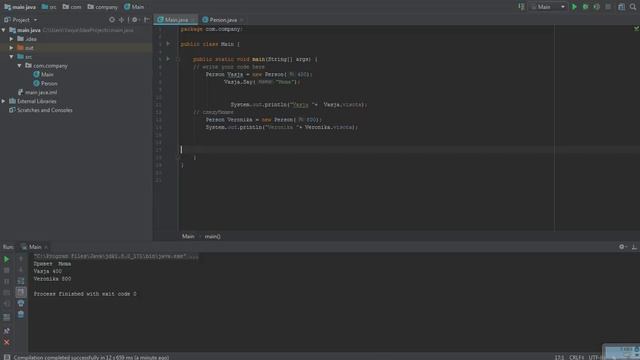Click the CRLF line separator in status bar
The width and height of the screenshot is (640, 360).
click(576, 357)
